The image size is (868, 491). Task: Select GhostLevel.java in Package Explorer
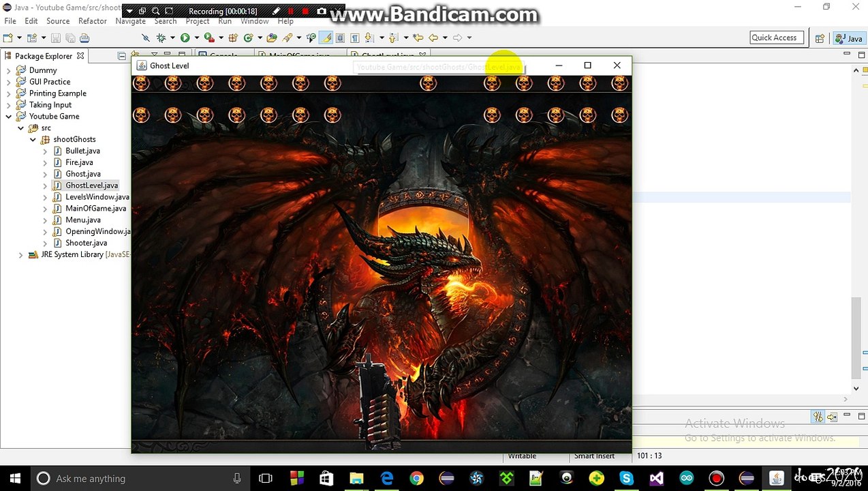(91, 185)
